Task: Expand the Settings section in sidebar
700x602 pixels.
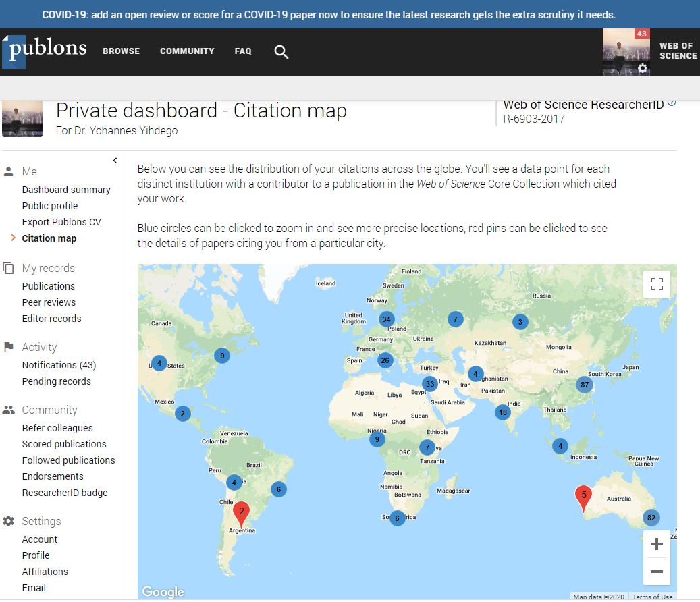Action: (41, 521)
